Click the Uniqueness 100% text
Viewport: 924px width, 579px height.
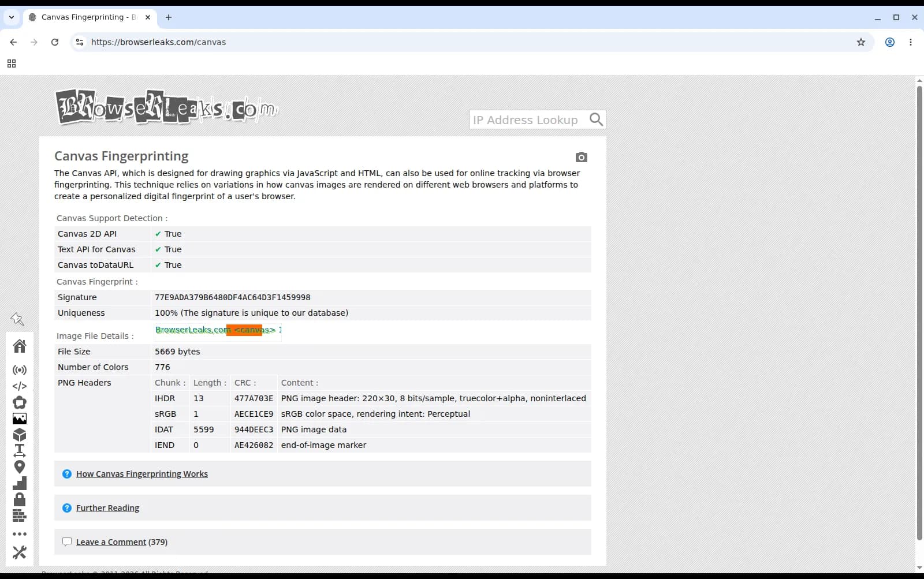251,313
